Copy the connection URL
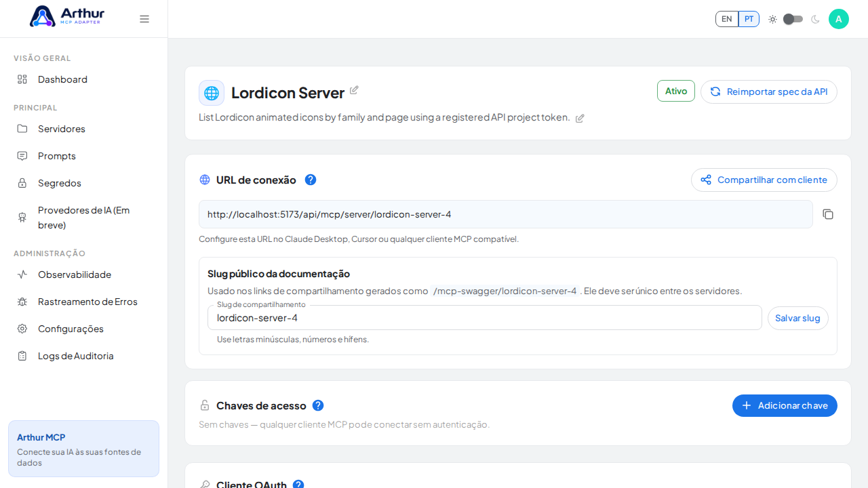Viewport: 868px width, 488px height. (x=828, y=214)
